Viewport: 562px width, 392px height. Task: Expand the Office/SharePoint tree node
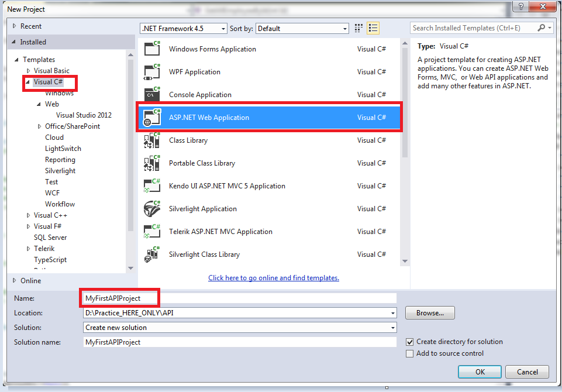point(39,126)
